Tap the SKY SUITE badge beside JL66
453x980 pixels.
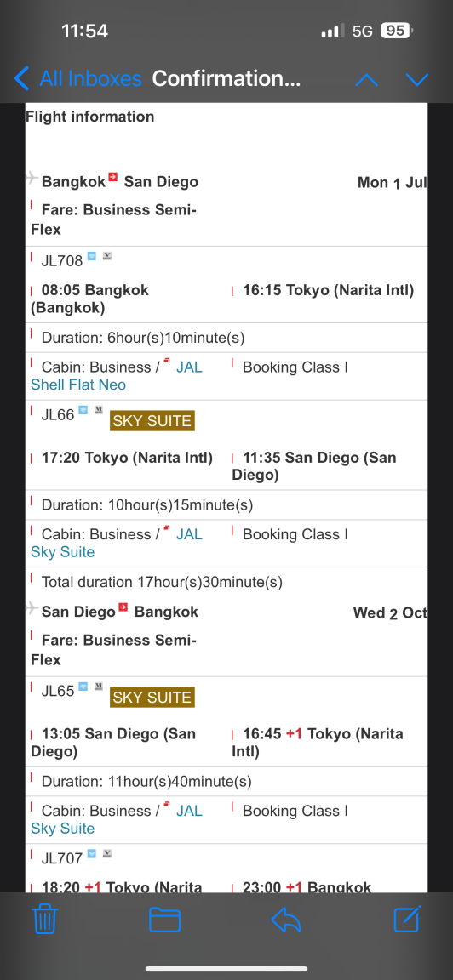pyautogui.click(x=152, y=420)
